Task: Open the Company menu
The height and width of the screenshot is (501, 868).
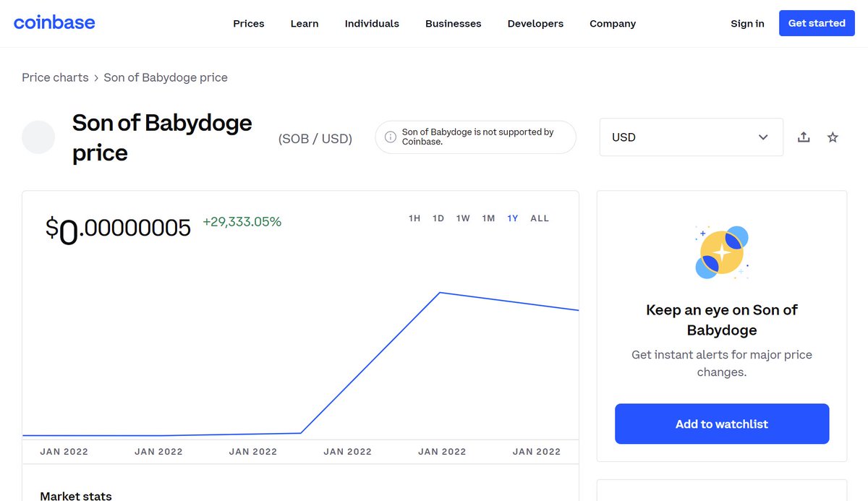Action: (613, 23)
